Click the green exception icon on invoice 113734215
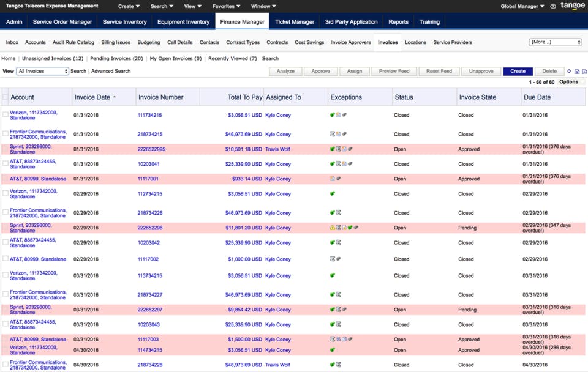The height and width of the screenshot is (372, 588). 333,276
